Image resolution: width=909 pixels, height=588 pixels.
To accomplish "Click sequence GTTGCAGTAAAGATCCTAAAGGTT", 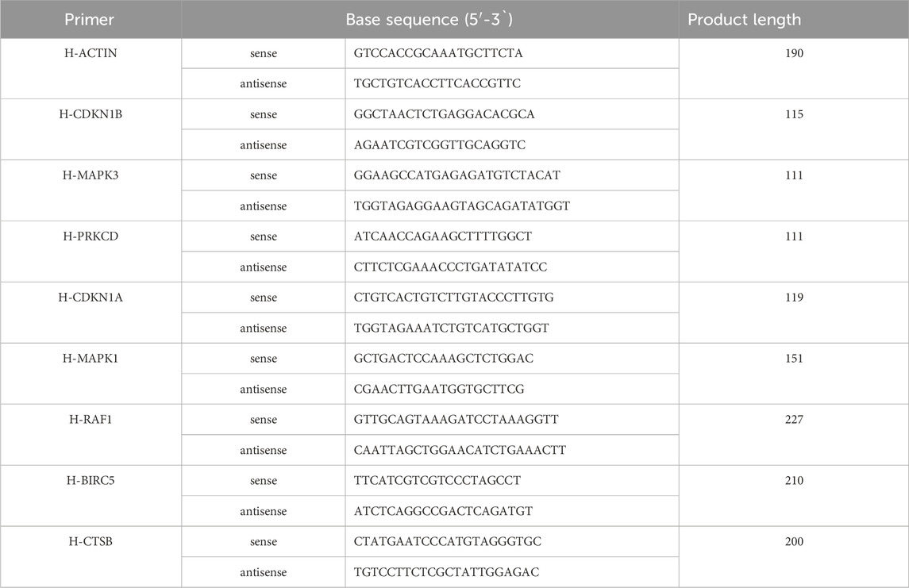I will point(456,420).
